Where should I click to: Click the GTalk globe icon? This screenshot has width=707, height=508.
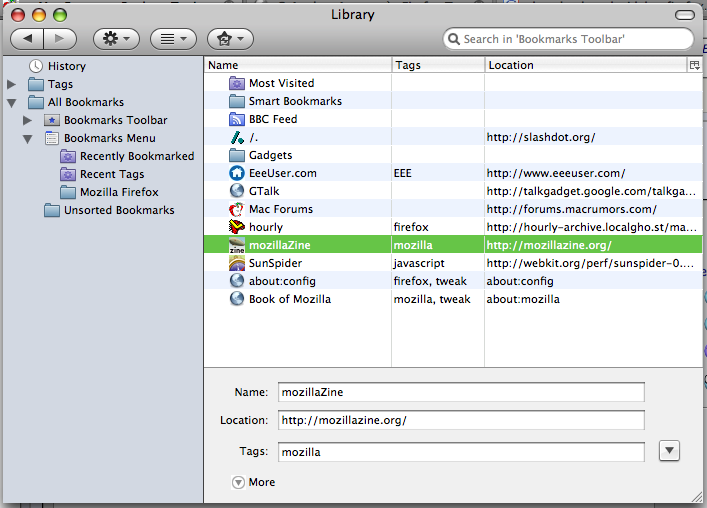click(237, 191)
